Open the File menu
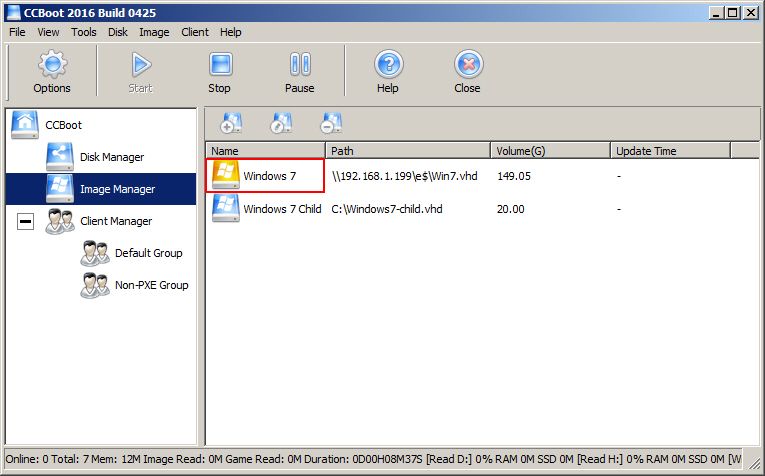This screenshot has width=765, height=476. (x=17, y=32)
